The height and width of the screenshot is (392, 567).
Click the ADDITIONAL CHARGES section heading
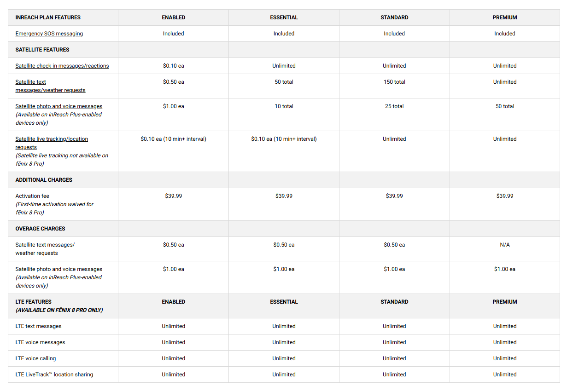tap(44, 180)
